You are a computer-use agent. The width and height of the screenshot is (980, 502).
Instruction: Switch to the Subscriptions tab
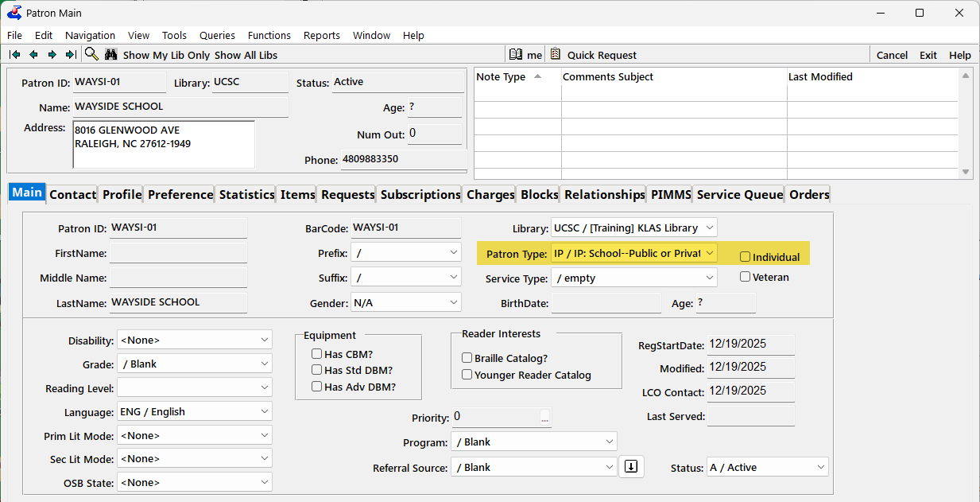420,194
